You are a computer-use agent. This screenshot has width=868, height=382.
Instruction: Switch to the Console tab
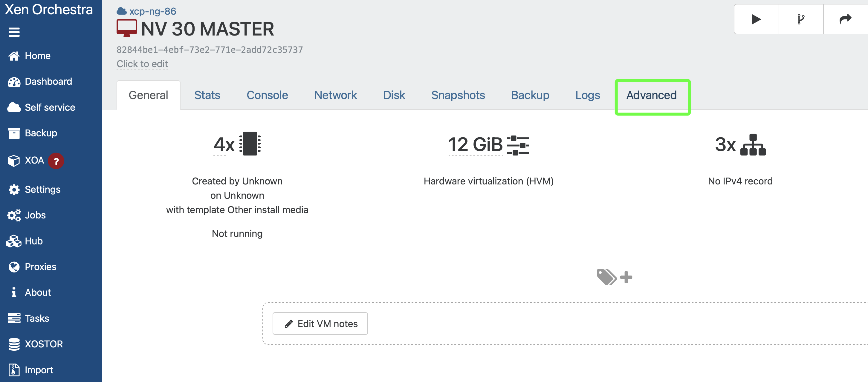pos(267,95)
